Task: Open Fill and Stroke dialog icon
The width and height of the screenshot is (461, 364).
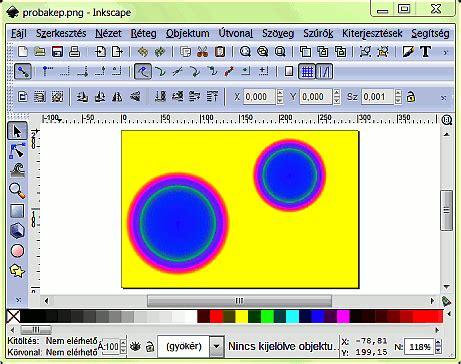Action: tap(408, 52)
